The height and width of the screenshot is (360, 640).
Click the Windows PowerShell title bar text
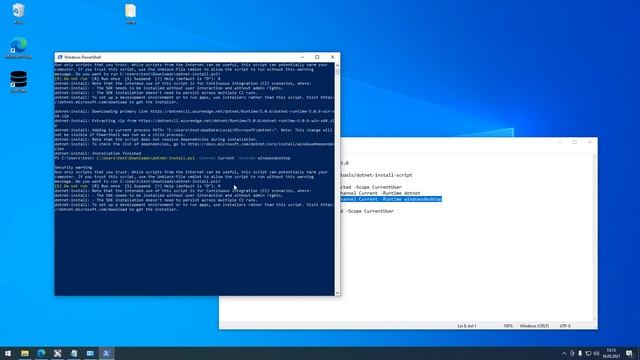click(82, 57)
